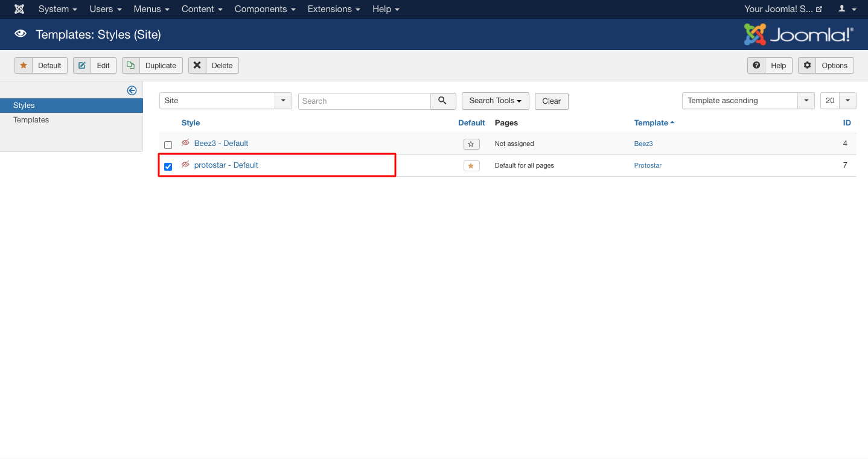Sort by the Template column header
This screenshot has width=868, height=459.
(654, 122)
